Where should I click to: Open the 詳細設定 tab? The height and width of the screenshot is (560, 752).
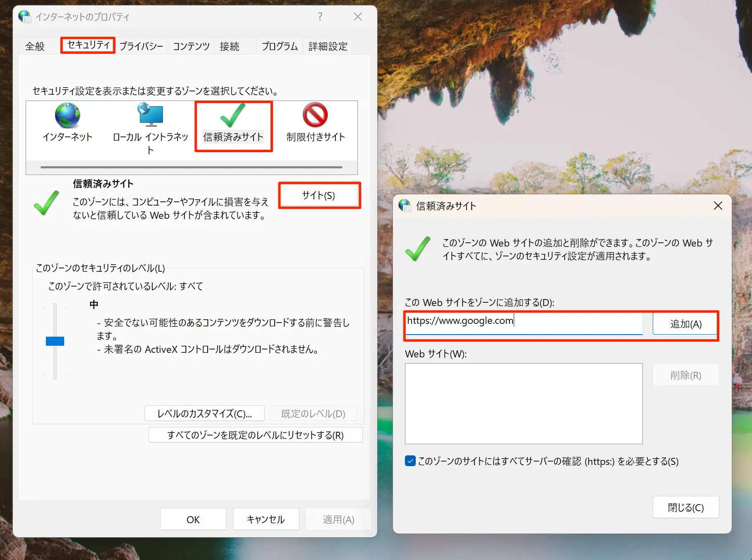328,46
